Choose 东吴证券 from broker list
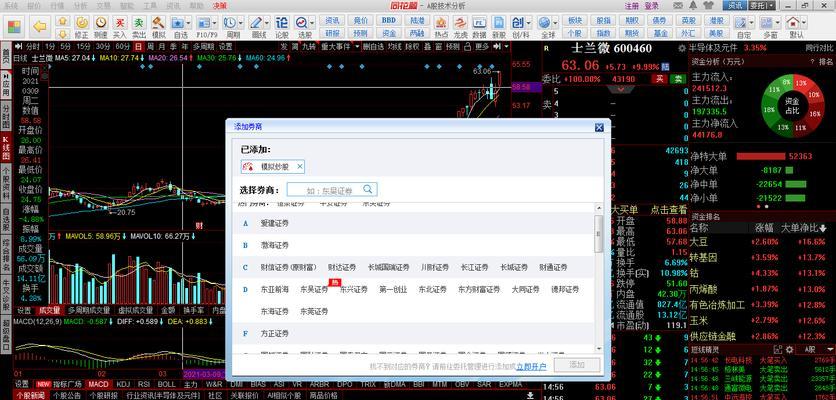Screen dimensions: 836x400 pyautogui.click(x=314, y=290)
